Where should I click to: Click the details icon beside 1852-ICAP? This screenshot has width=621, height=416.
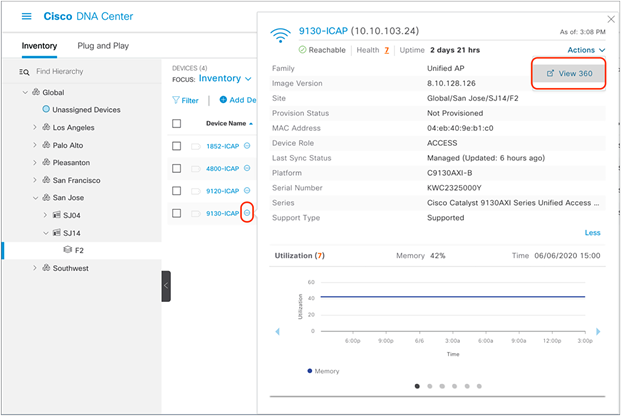(x=247, y=146)
